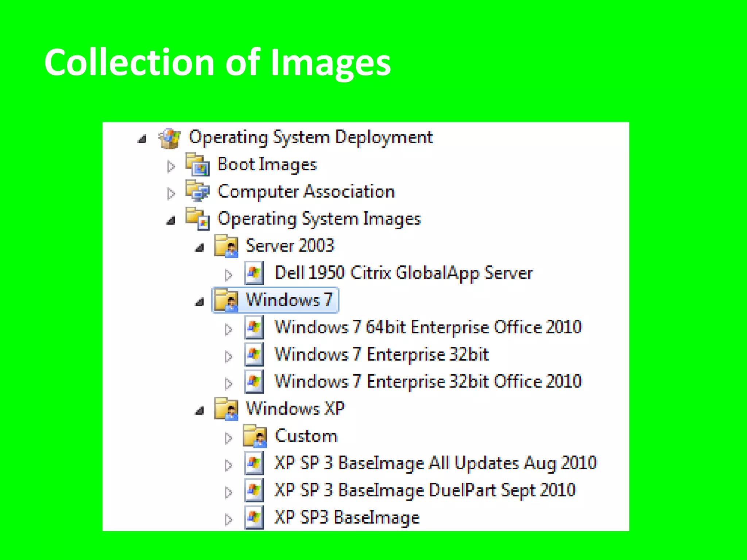
Task: Expand Dell 1950 Citrix GlobalApp Server
Action: pyautogui.click(x=229, y=275)
